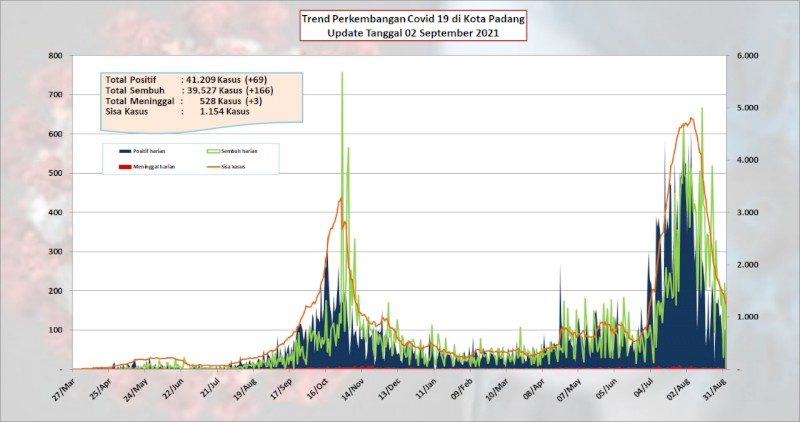Click the orange line peak near 02/Aug
The height and width of the screenshot is (422, 800).
tap(691, 118)
